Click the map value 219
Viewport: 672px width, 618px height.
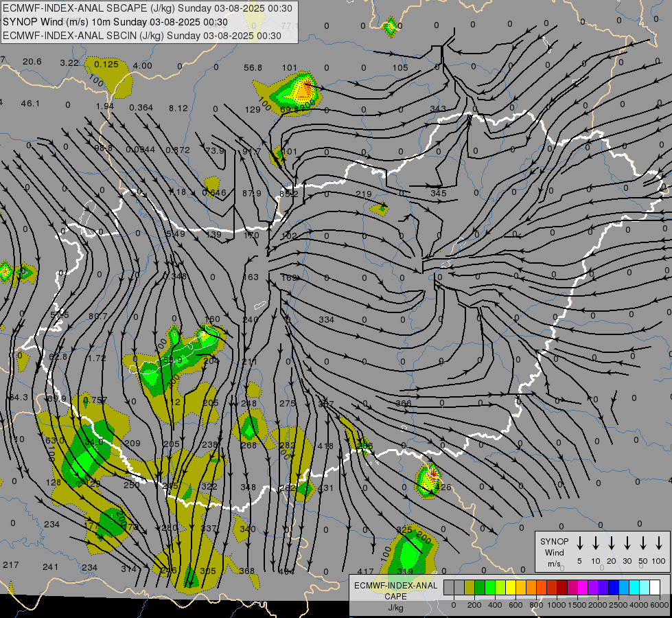click(x=363, y=194)
